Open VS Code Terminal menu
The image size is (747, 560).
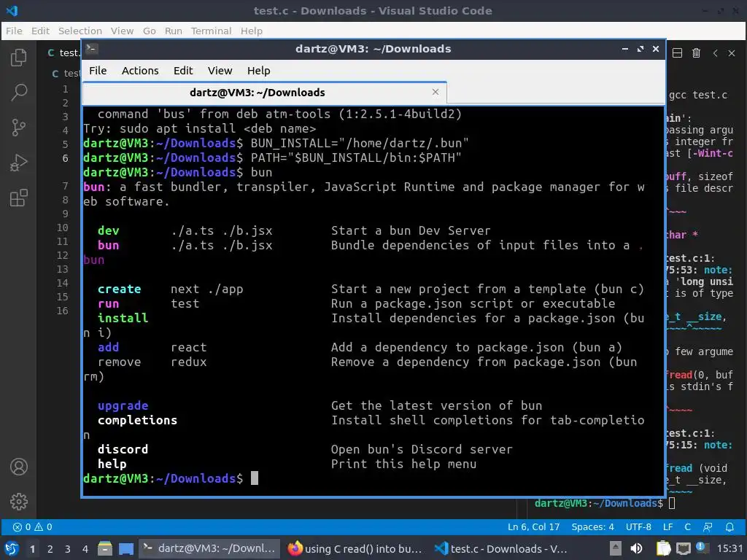coord(211,31)
